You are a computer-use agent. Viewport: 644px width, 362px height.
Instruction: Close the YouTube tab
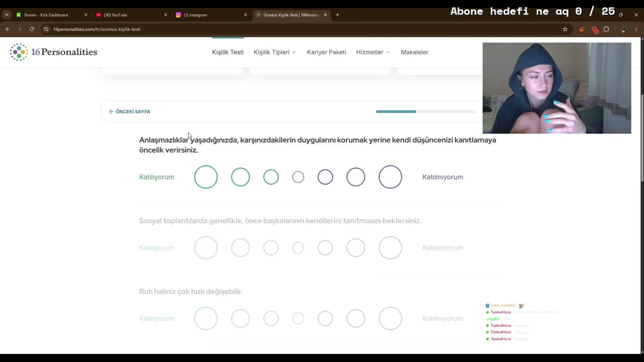click(166, 15)
